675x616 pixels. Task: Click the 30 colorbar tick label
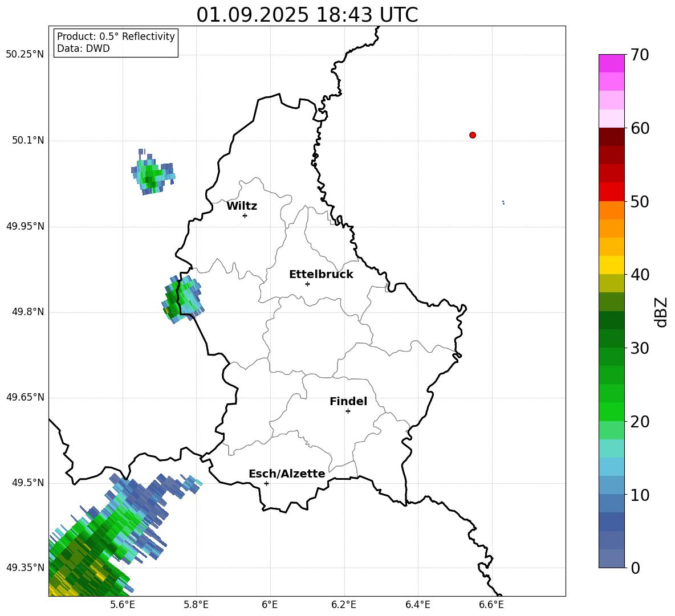[640, 348]
